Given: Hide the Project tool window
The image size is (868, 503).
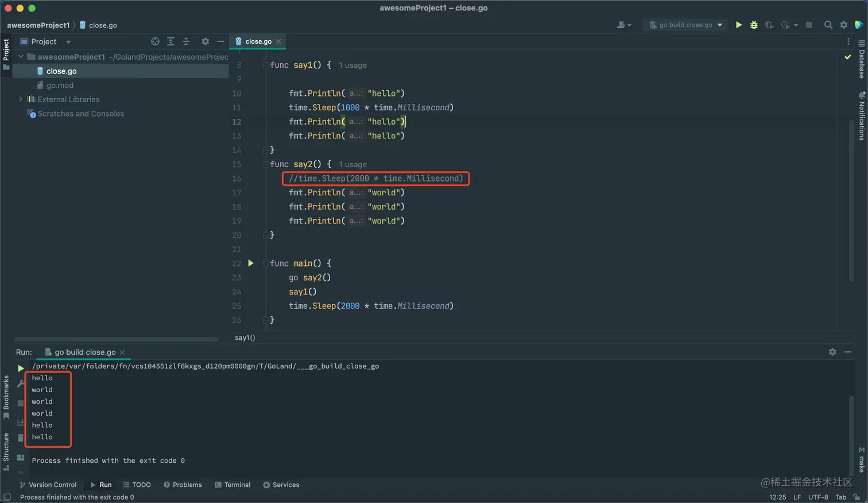Looking at the screenshot, I should point(220,41).
